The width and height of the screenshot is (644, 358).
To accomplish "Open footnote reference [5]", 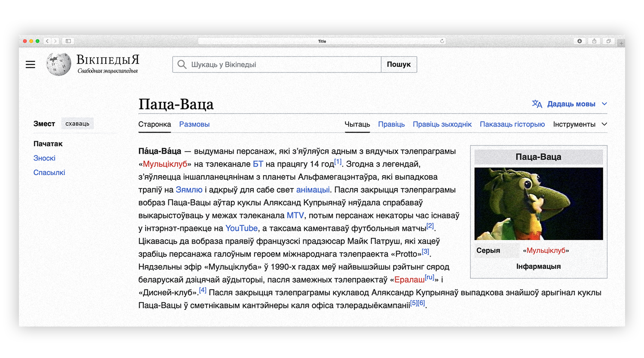I will click(413, 303).
